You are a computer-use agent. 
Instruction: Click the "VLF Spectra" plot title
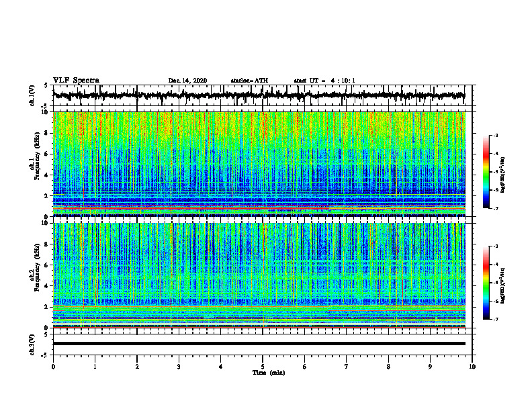coord(76,81)
